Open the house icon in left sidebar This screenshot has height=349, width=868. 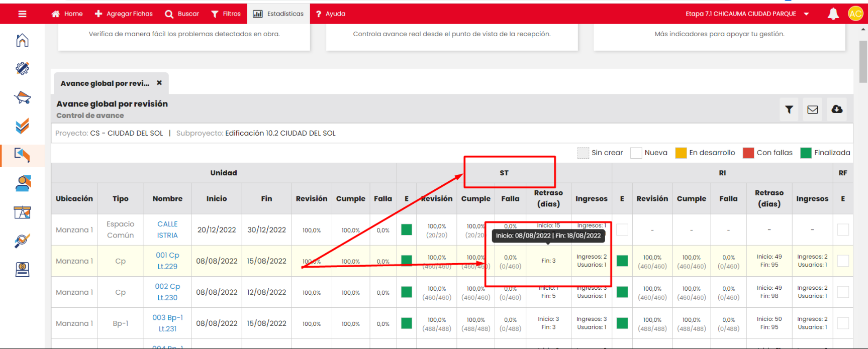point(22,40)
